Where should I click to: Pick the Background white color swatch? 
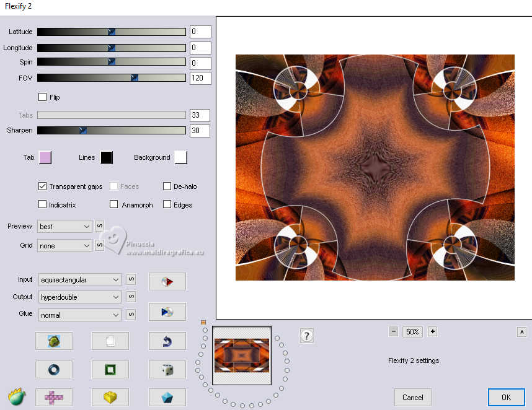click(x=181, y=157)
